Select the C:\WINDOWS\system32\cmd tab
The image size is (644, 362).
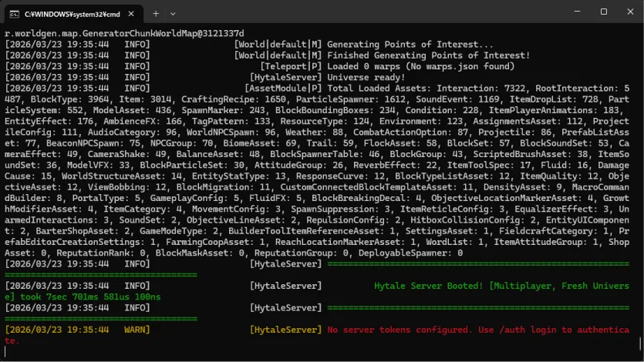[x=69, y=13]
